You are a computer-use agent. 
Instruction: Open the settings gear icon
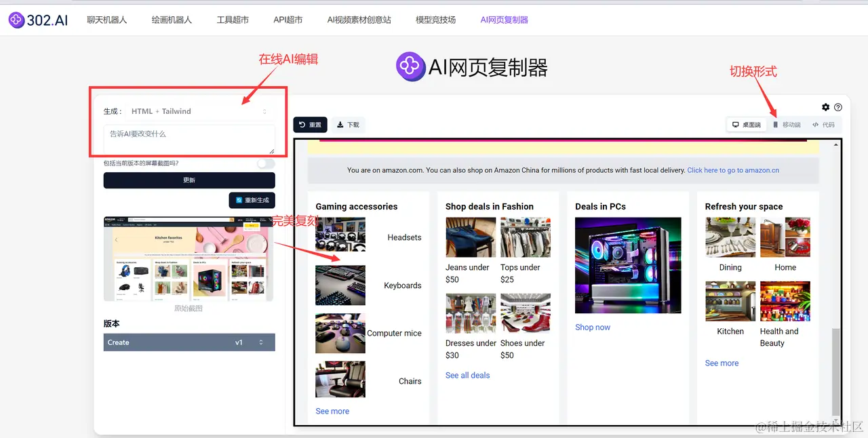(825, 107)
